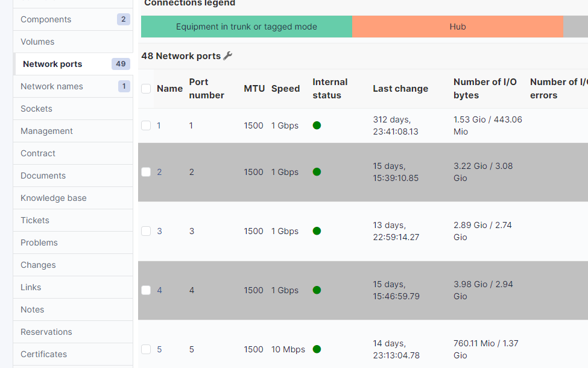Click the green trunk mode legend swatch

[245, 27]
